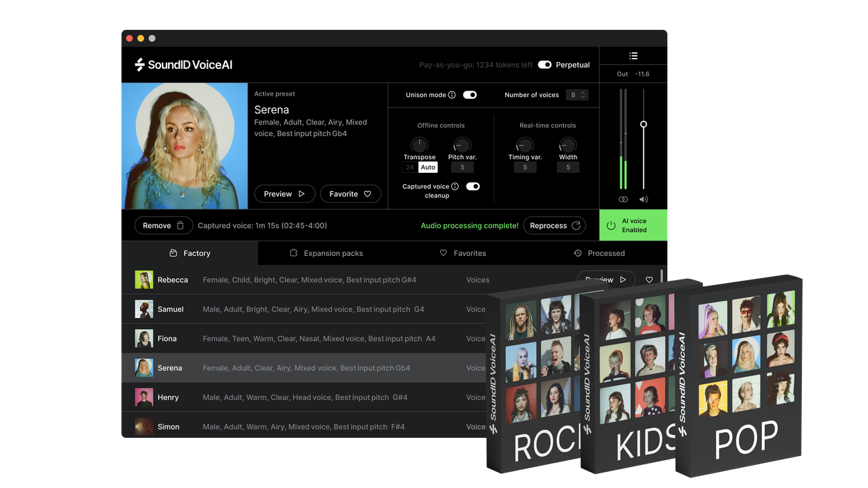This screenshot has height=488, width=868.
Task: Switch licensing toggle to Perpetual
Action: (545, 64)
